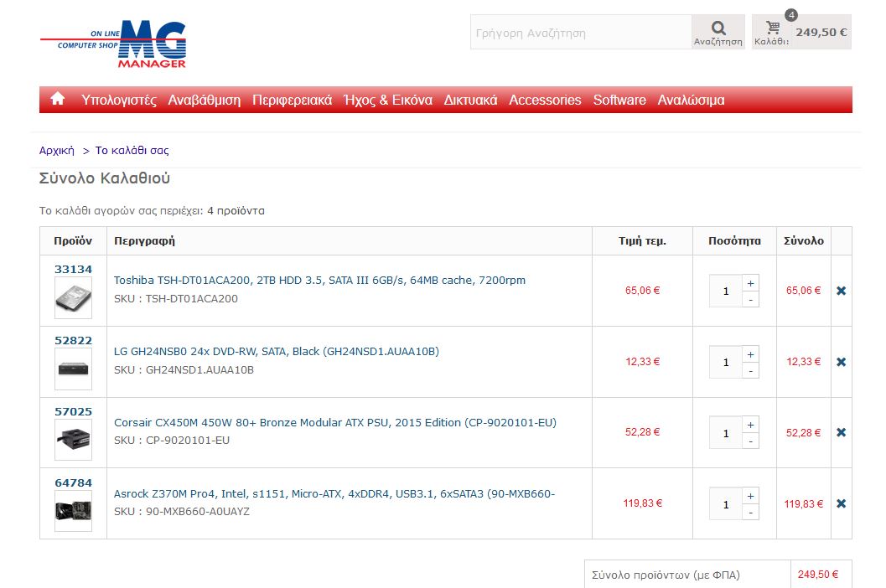Decrease quantity of Toshiba 2TB HDD
The width and height of the screenshot is (886, 588).
click(x=750, y=299)
